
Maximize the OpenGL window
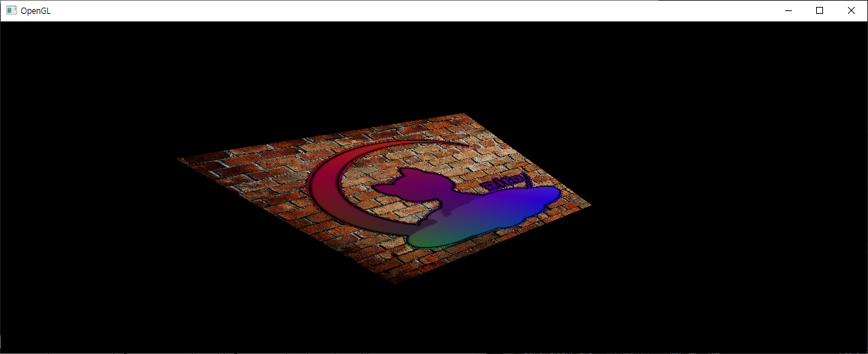820,10
